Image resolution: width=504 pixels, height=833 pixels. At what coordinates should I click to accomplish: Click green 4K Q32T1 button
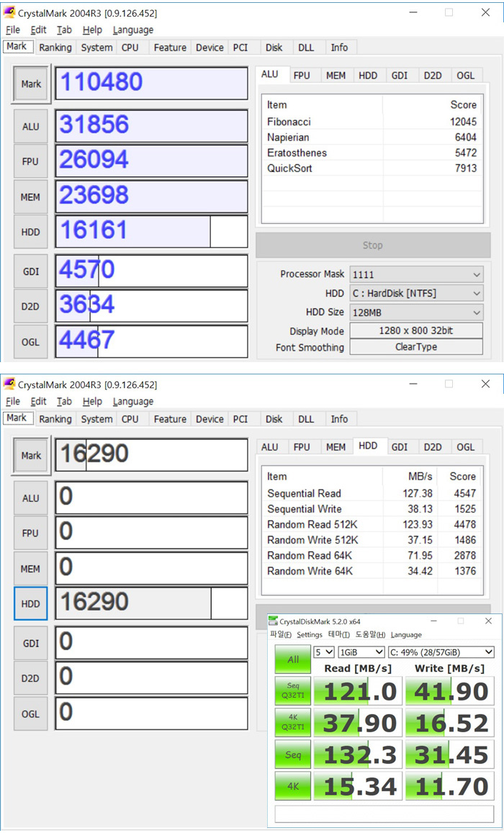[x=292, y=722]
